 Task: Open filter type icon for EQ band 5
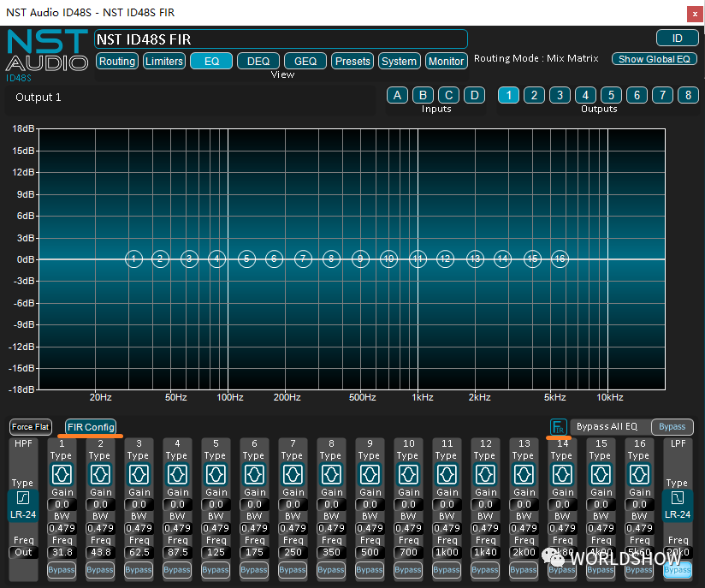coord(216,475)
